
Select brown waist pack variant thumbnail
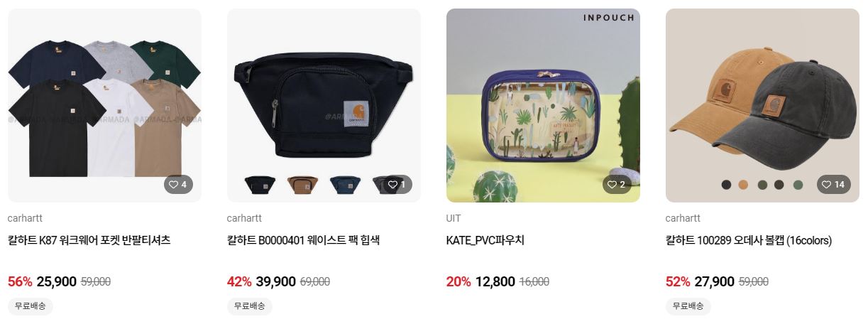pos(302,185)
